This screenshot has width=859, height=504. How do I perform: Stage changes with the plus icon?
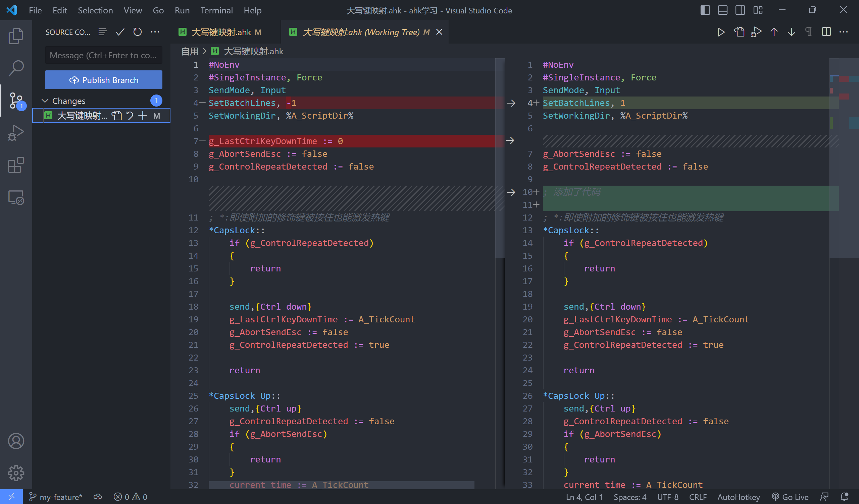pyautogui.click(x=143, y=116)
